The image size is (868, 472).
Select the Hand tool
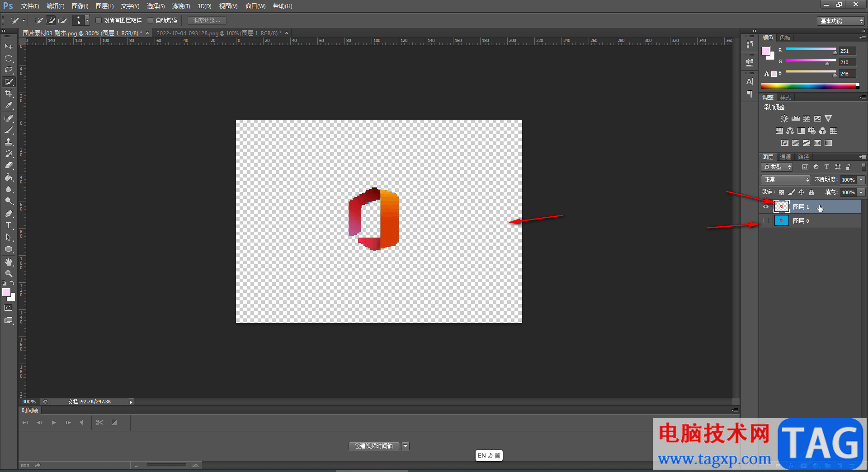click(x=9, y=262)
